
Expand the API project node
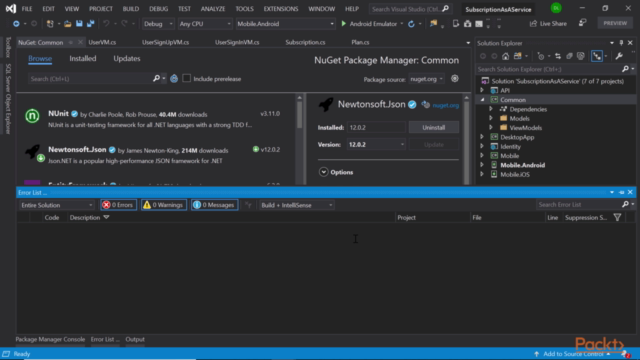[482, 90]
